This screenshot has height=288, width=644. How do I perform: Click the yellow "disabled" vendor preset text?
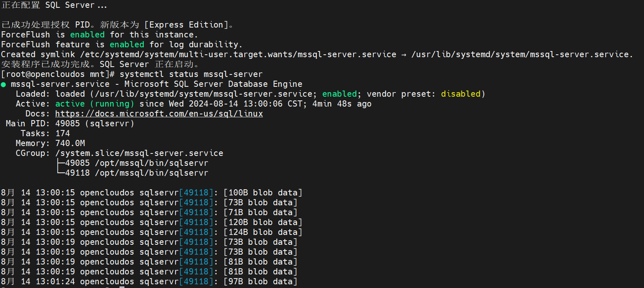(461, 94)
